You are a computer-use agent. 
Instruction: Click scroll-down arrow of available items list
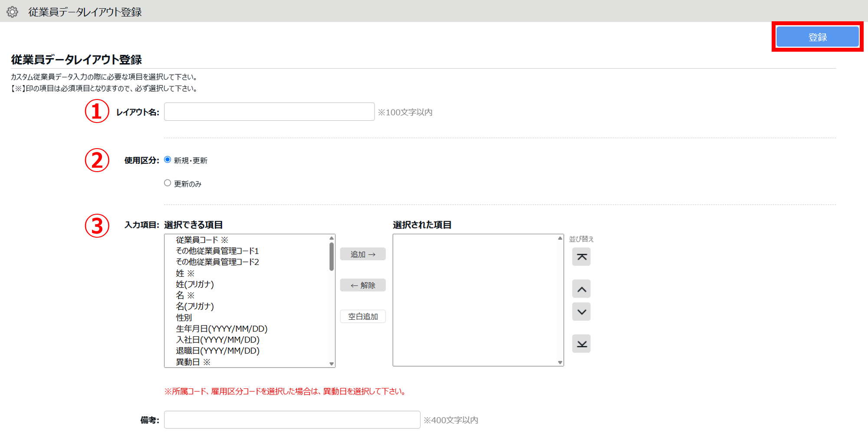tap(332, 364)
